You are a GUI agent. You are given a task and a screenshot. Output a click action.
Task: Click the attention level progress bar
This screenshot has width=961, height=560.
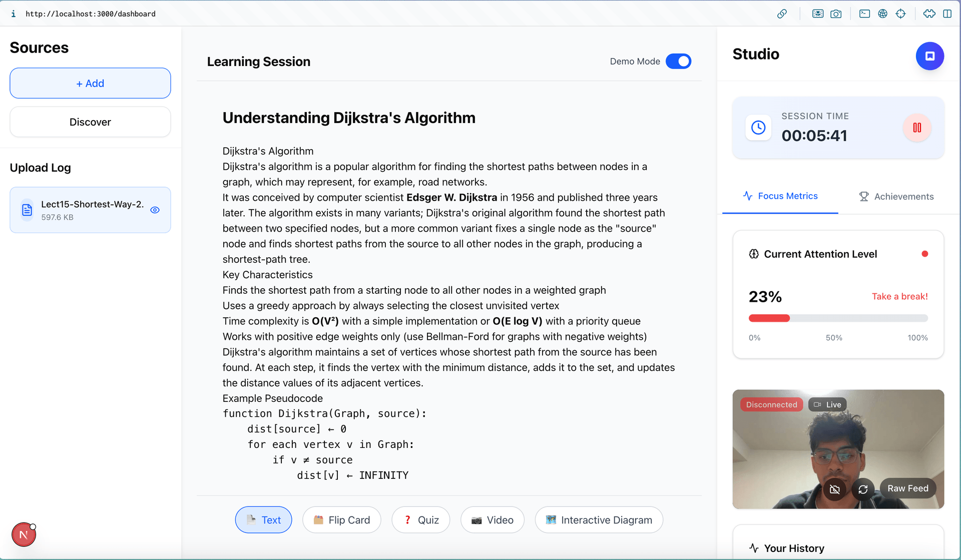click(838, 318)
